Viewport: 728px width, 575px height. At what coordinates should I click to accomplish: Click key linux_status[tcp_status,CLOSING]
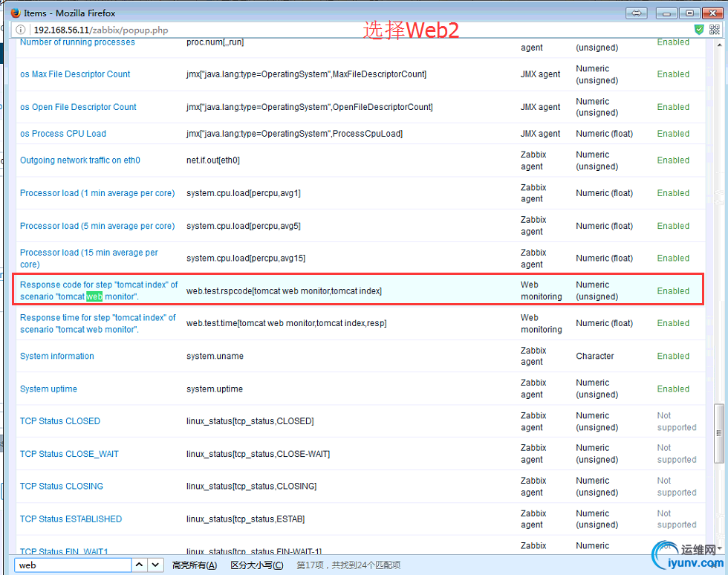coord(252,487)
